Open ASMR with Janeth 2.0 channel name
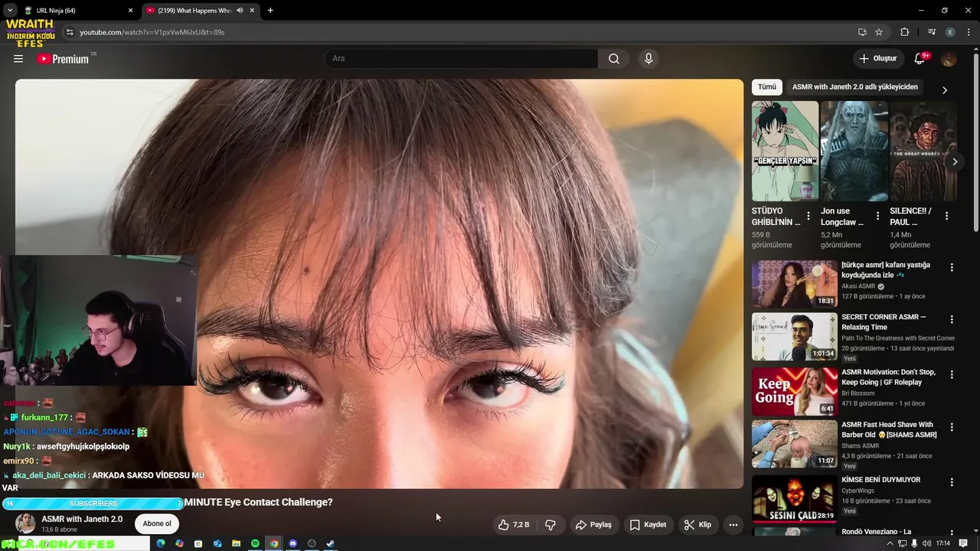The image size is (980, 551). pos(82,519)
